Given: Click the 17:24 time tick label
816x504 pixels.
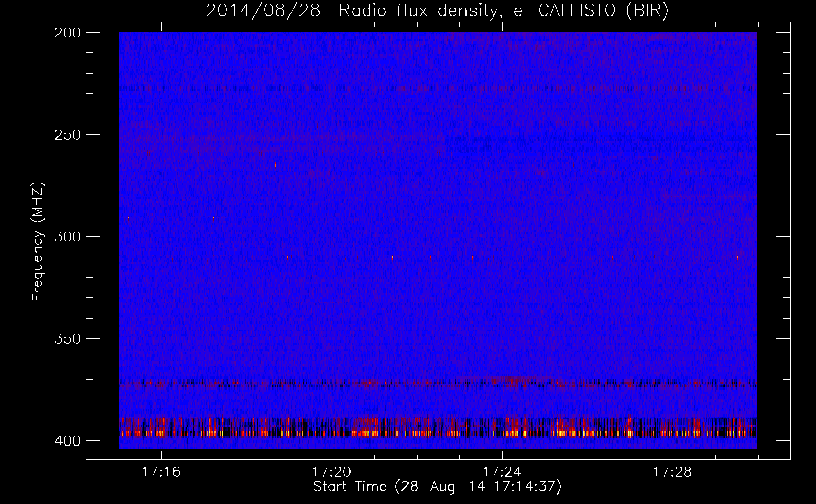Looking at the screenshot, I should point(502,472).
